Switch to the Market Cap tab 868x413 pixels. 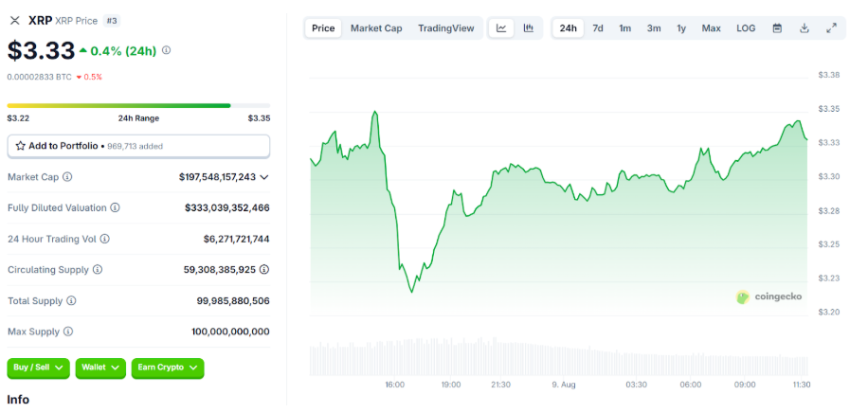tap(376, 28)
